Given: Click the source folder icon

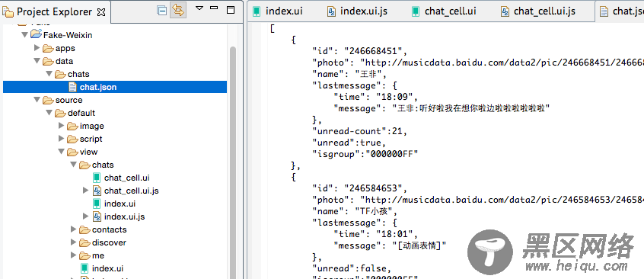Looking at the screenshot, I should [48, 100].
